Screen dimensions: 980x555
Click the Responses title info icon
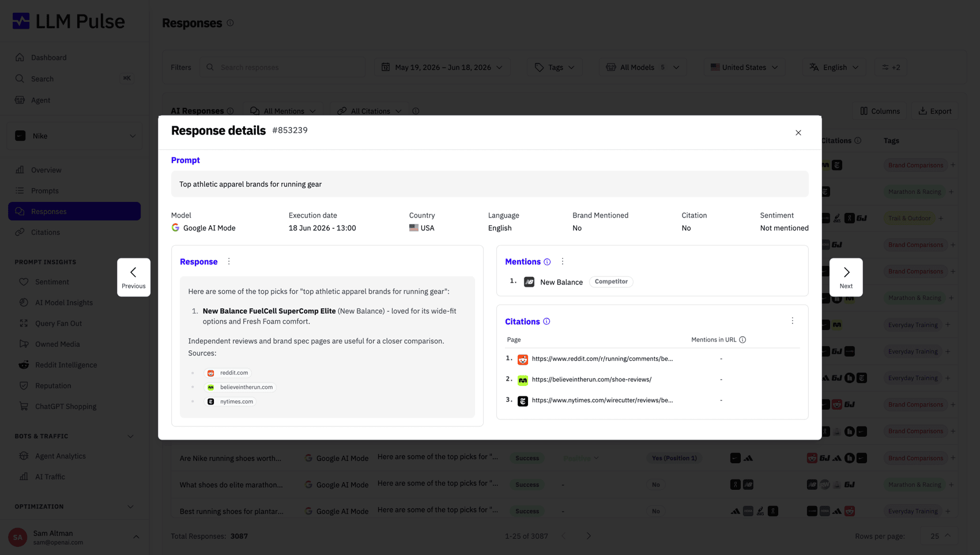(x=230, y=23)
